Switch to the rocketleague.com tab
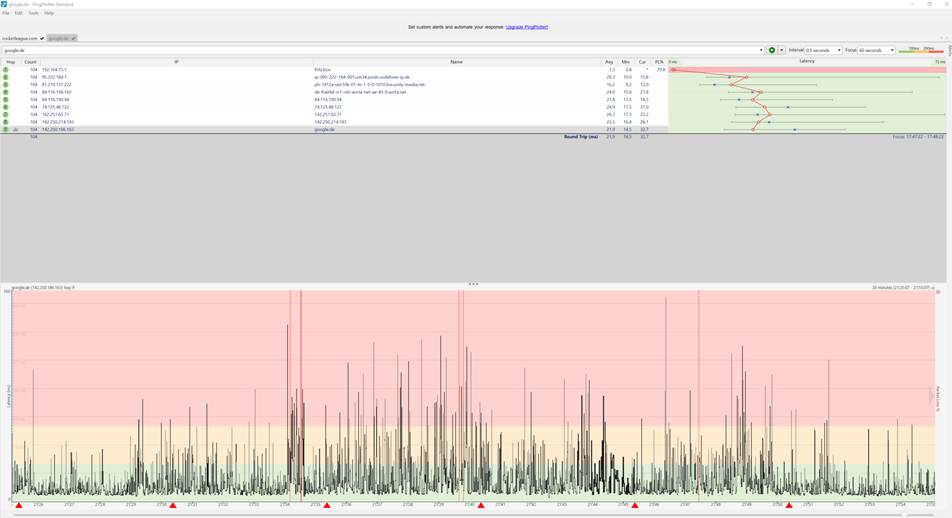 [22, 38]
